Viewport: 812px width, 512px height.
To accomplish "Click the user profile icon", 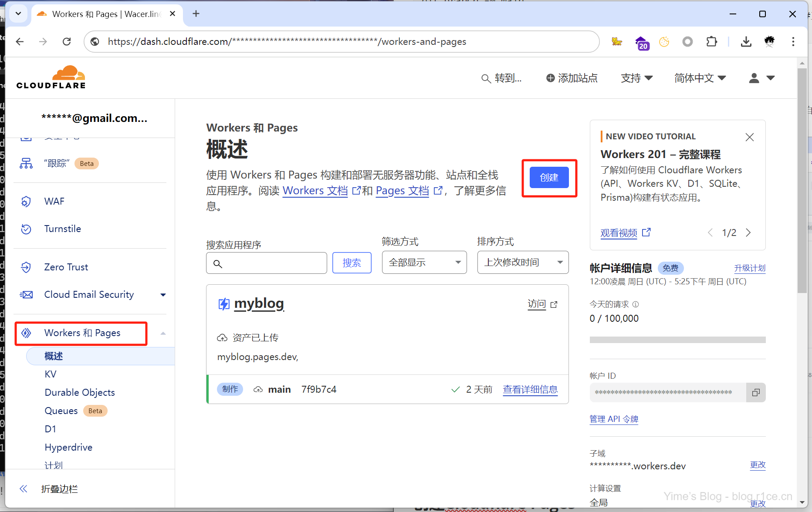I will pos(754,78).
